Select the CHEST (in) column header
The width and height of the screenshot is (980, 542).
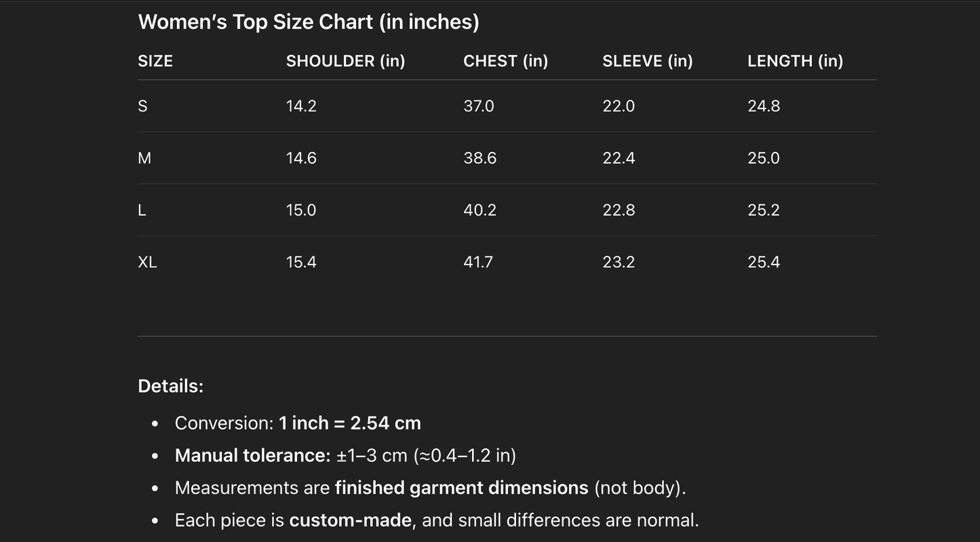505,61
